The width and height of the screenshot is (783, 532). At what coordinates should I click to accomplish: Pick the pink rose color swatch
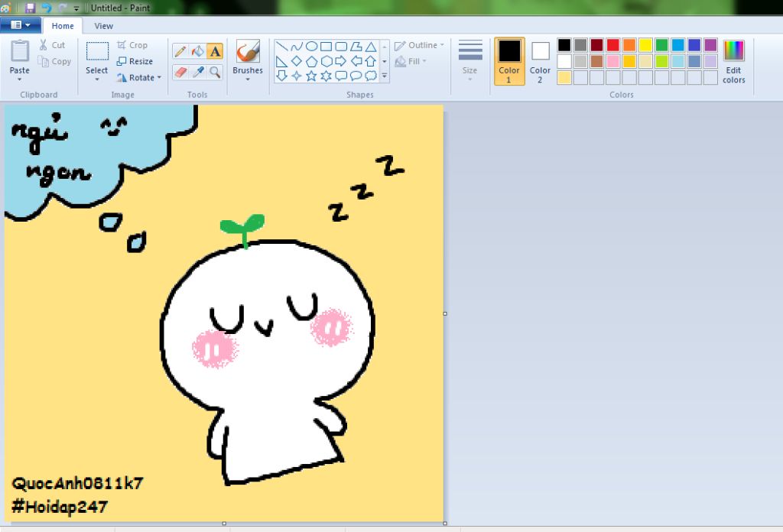click(613, 61)
